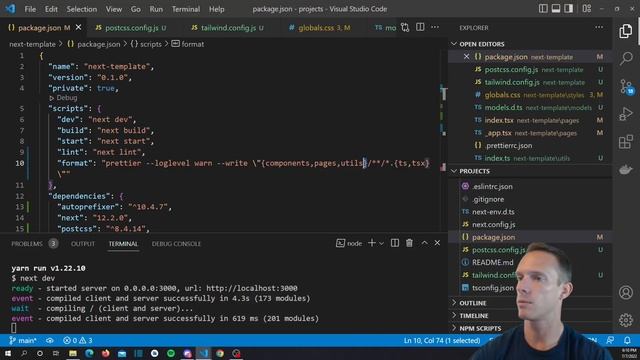This screenshot has width=640, height=360.
Task: Customize layout icon in title bar
Action: pos(587,9)
